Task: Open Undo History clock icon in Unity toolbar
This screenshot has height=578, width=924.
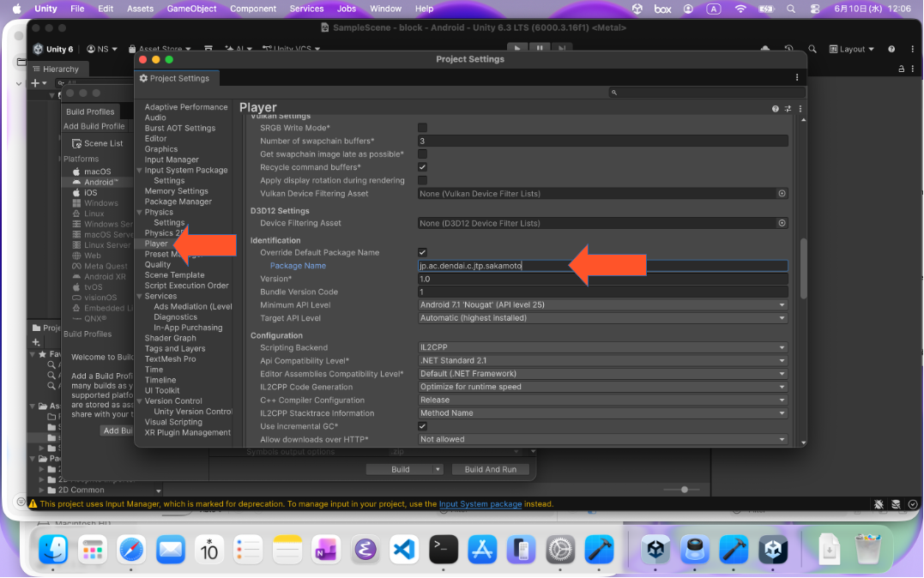Action: pyautogui.click(x=788, y=49)
